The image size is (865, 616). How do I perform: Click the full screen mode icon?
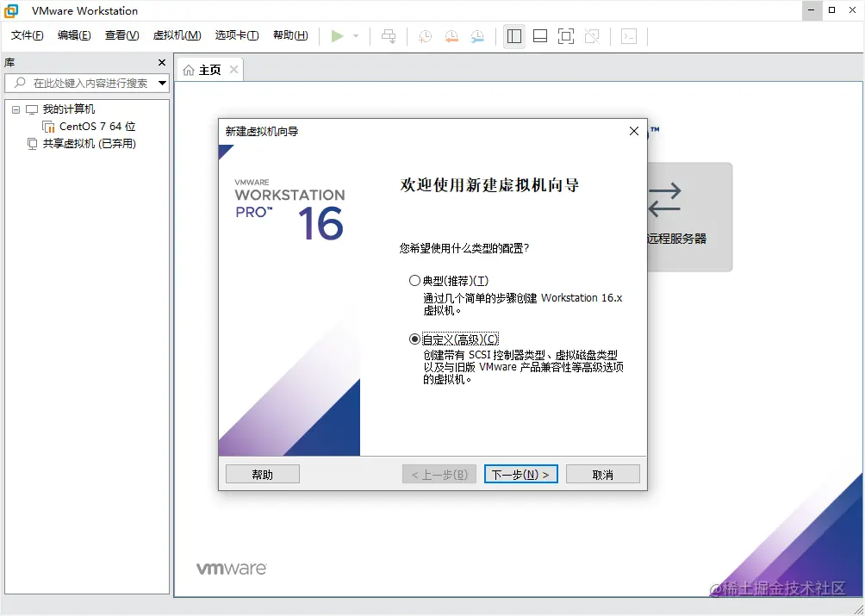coord(566,36)
